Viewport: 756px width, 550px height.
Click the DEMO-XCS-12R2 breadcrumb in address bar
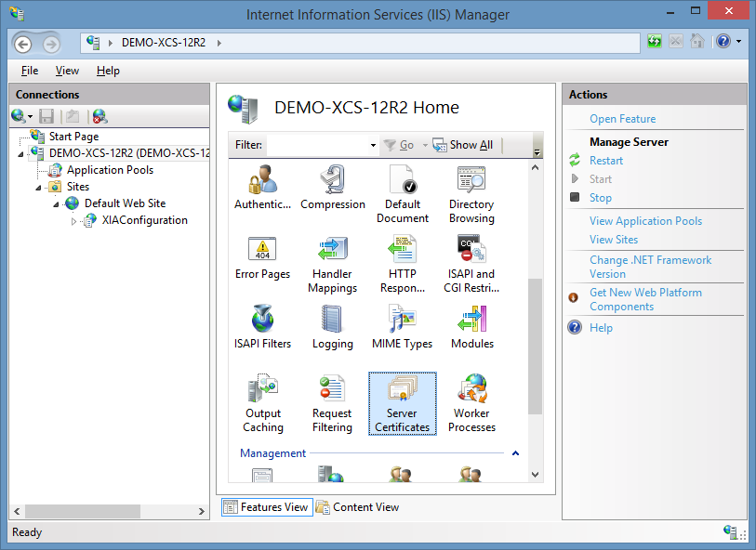tap(164, 43)
